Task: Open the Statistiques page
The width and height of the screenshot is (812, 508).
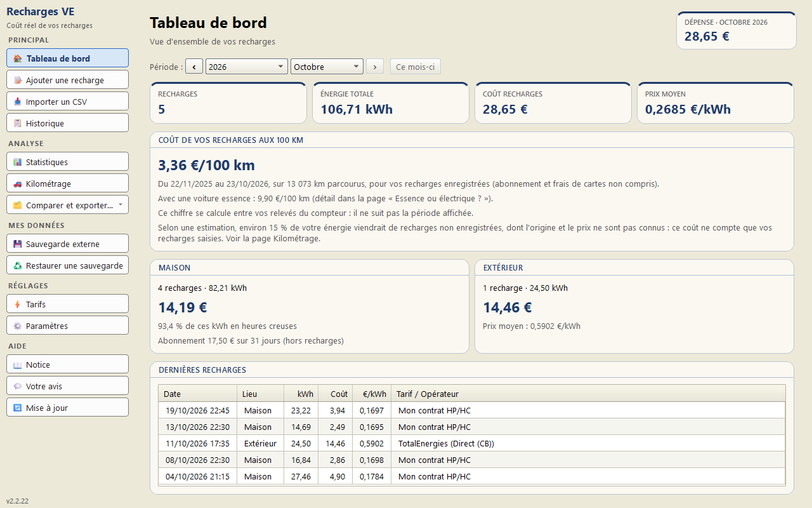Action: (67, 162)
